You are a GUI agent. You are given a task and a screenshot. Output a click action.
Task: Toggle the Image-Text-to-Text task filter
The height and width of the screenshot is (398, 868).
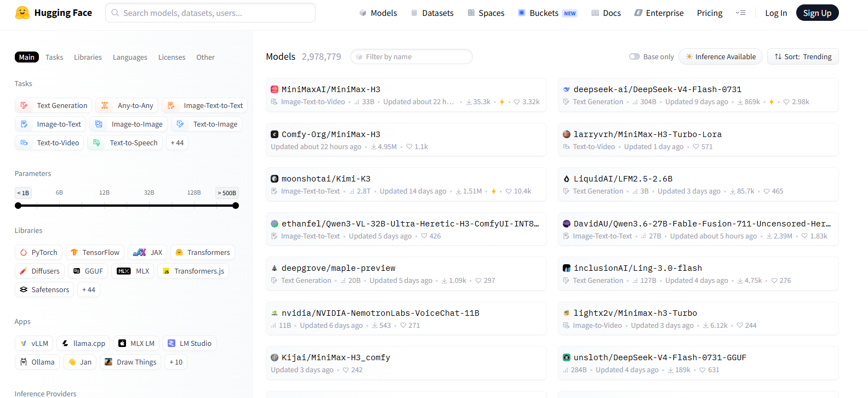click(x=205, y=106)
